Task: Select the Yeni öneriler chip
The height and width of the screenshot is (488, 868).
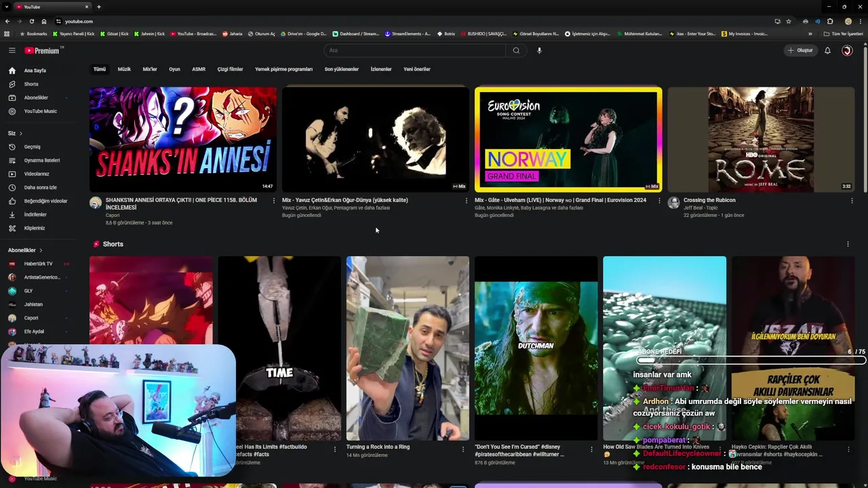Action: [x=417, y=69]
